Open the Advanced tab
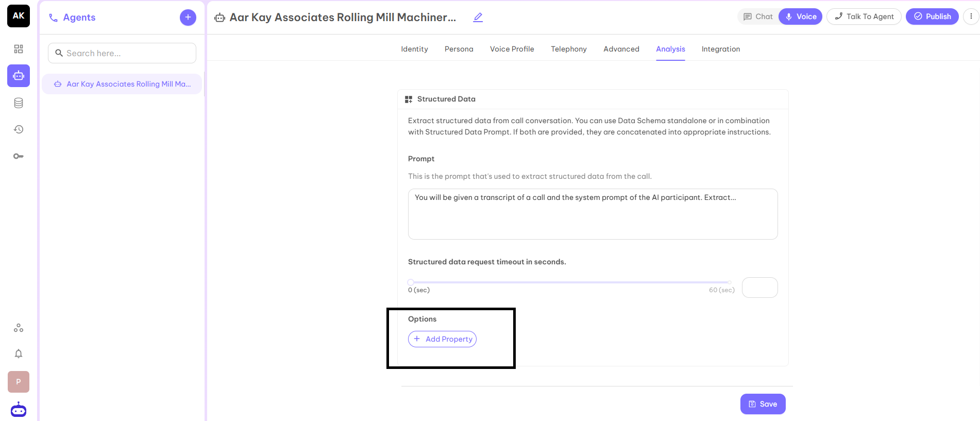 [621, 49]
